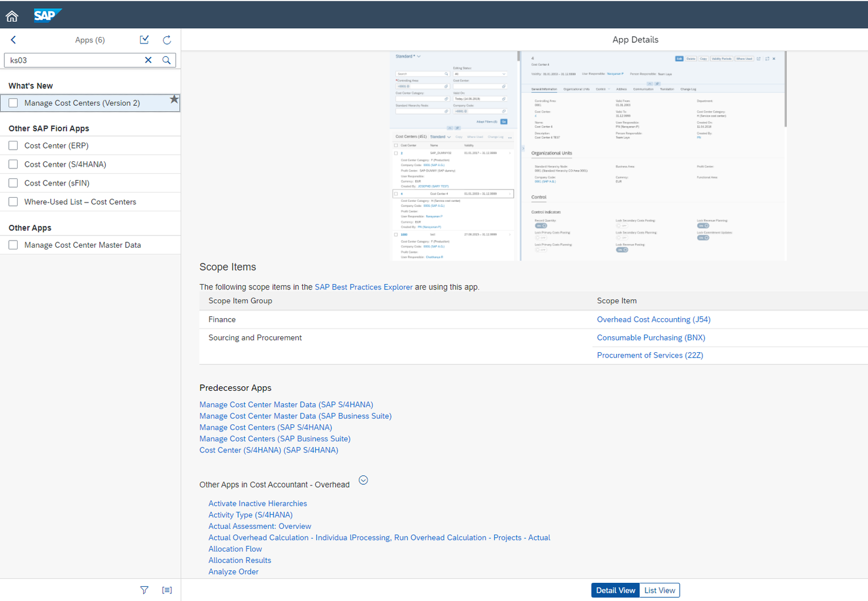Open Actual Assessment: Overview link
Screen dimensions: 868x601
[259, 526]
